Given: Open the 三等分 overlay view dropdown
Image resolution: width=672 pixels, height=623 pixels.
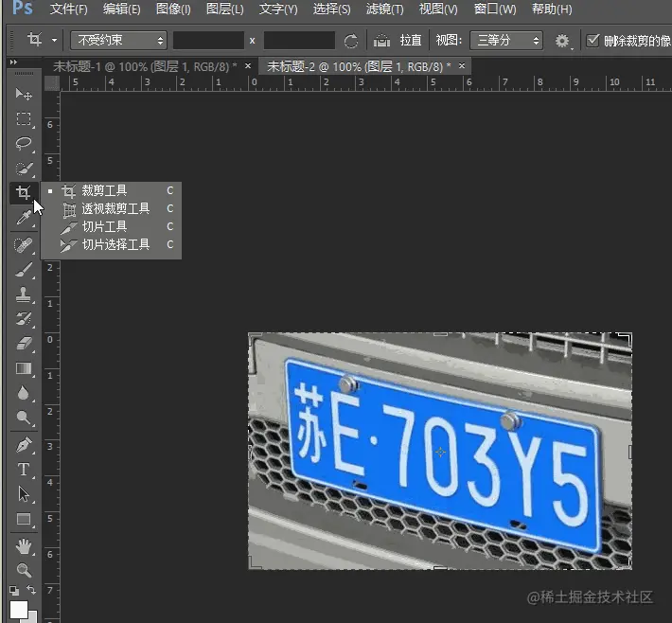Looking at the screenshot, I should click(x=506, y=41).
